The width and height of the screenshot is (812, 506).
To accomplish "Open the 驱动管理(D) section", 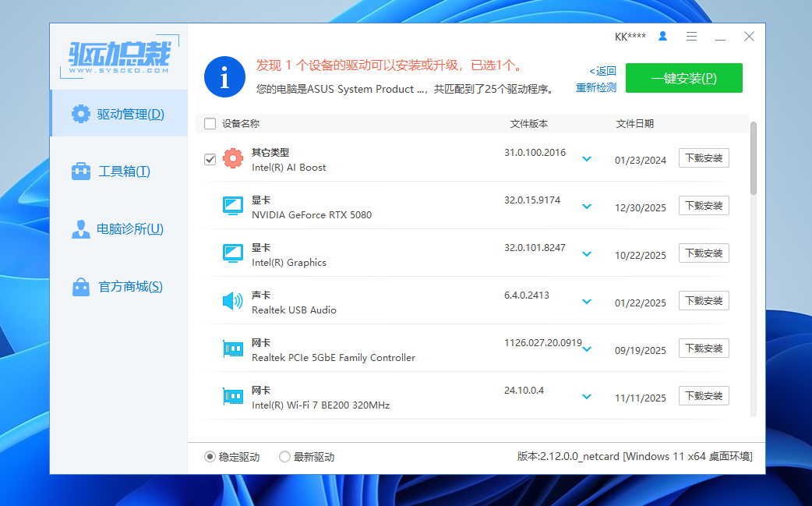I will click(119, 113).
